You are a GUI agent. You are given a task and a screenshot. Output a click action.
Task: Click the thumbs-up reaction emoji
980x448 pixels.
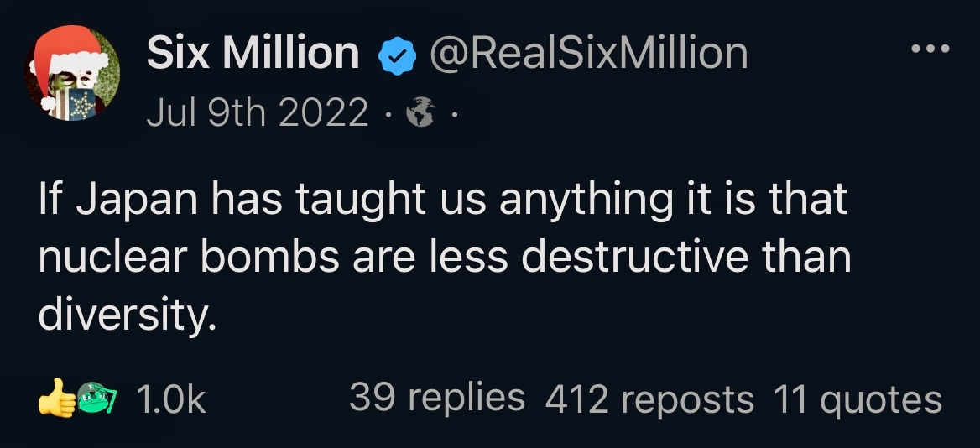pyautogui.click(x=55, y=399)
